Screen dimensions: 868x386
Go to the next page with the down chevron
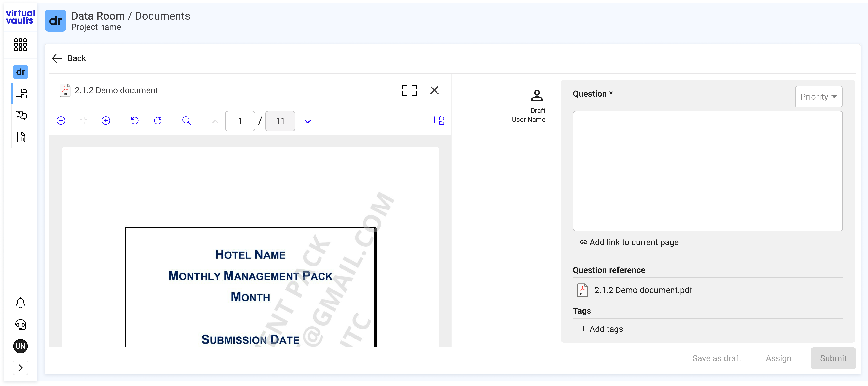coord(308,121)
